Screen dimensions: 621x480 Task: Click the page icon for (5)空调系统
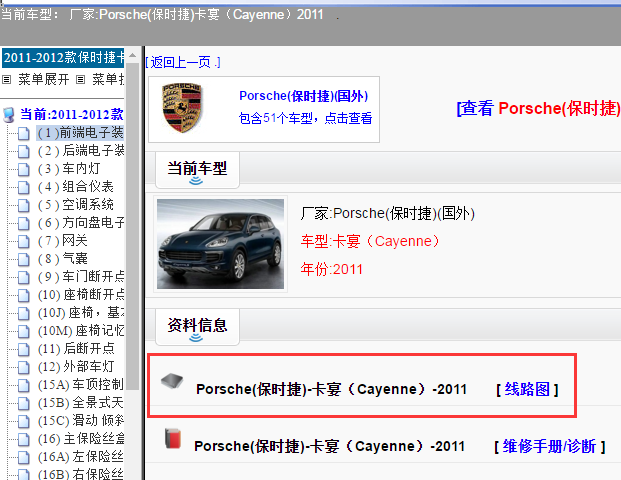click(24, 205)
